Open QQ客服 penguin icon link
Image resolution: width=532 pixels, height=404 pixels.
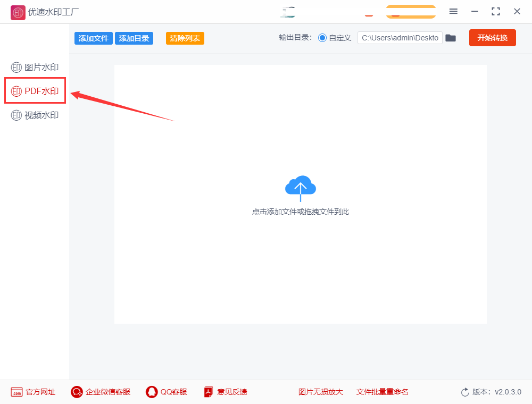pos(151,392)
